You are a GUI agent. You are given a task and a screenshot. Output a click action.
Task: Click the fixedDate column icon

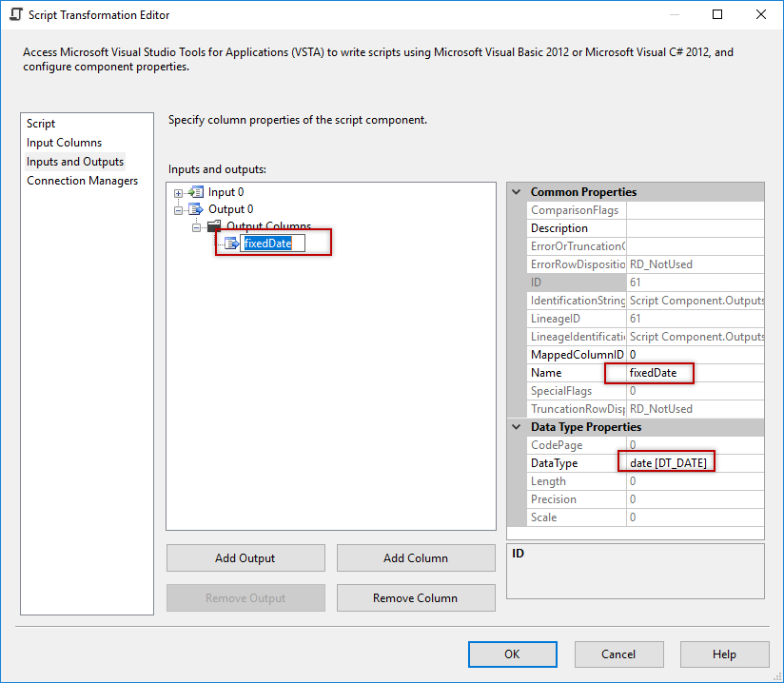click(x=229, y=243)
